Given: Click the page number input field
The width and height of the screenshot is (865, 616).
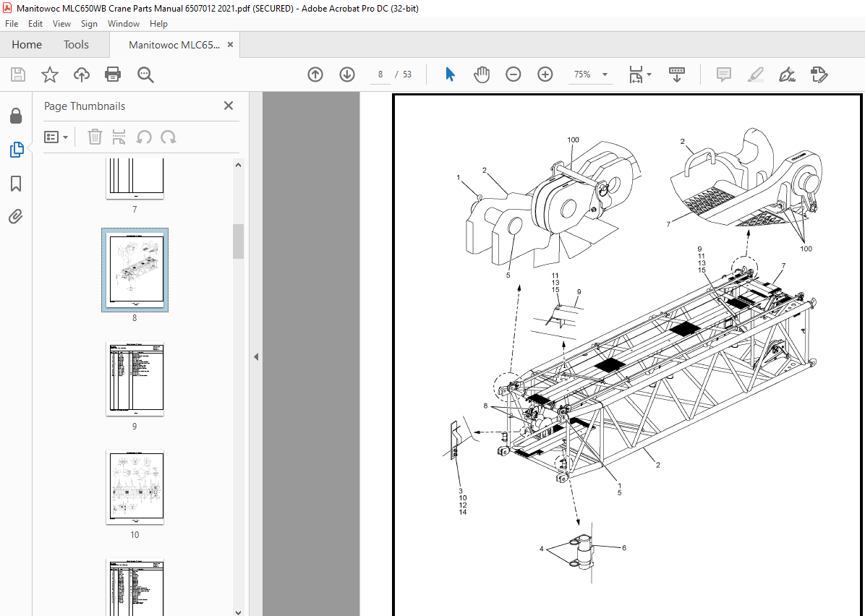Looking at the screenshot, I should (x=380, y=74).
